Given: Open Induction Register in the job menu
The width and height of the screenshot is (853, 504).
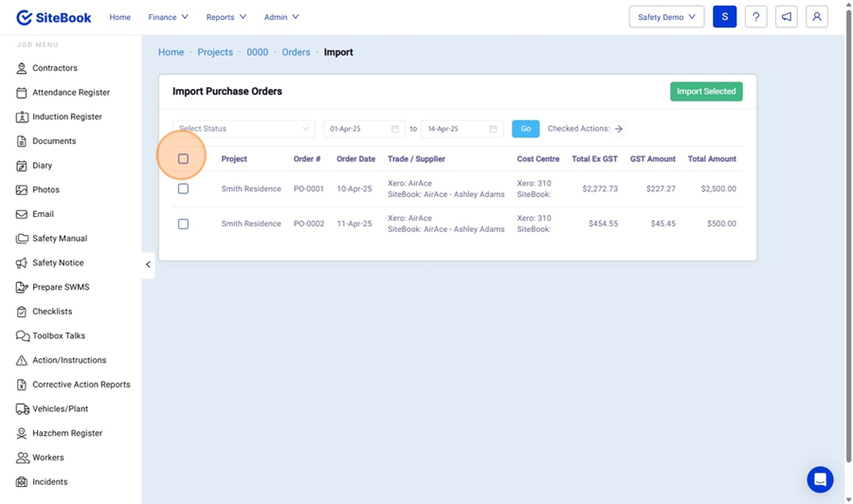Looking at the screenshot, I should pyautogui.click(x=66, y=117).
